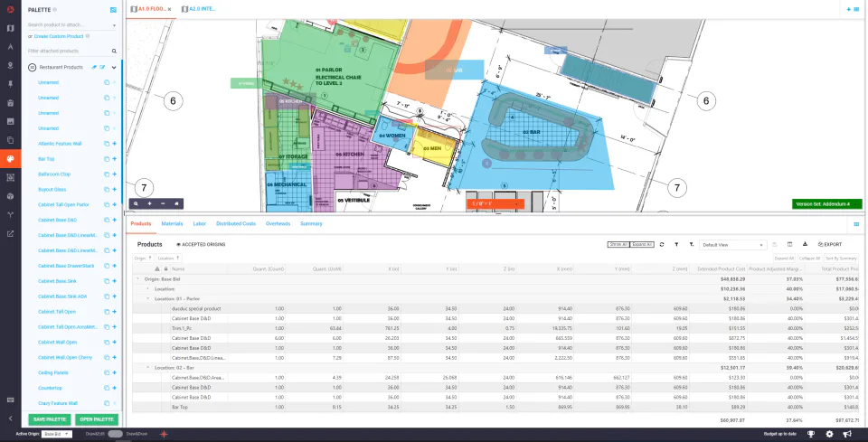Click the Extended Product Cost column header
The image size is (868, 442).
(719, 268)
